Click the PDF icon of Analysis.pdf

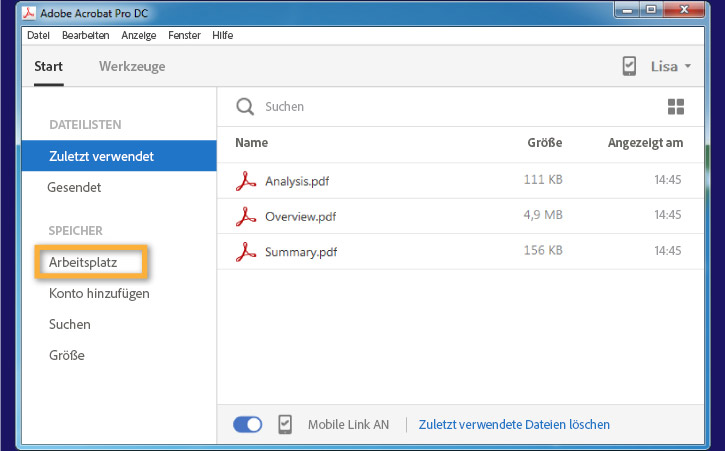click(x=246, y=181)
